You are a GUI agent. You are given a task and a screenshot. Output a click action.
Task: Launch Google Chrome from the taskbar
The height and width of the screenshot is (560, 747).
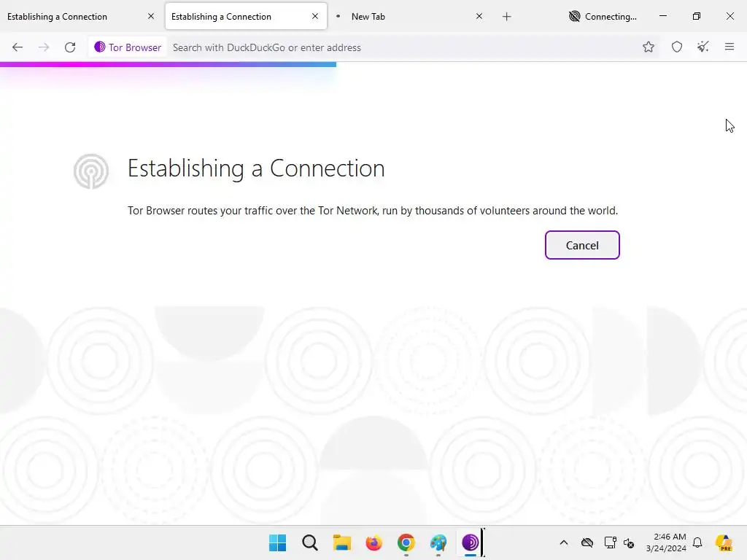coord(406,542)
